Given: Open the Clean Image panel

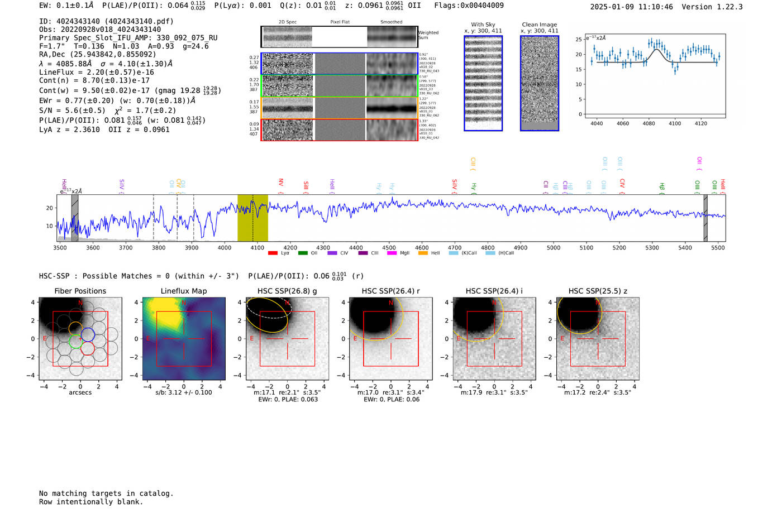Looking at the screenshot, I should click(540, 83).
